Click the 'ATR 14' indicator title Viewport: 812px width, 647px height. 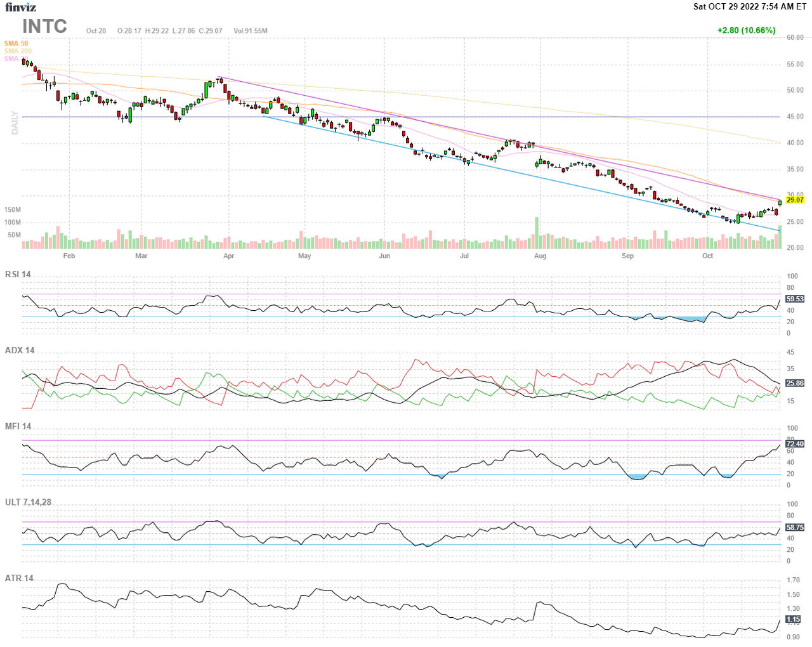(19, 578)
